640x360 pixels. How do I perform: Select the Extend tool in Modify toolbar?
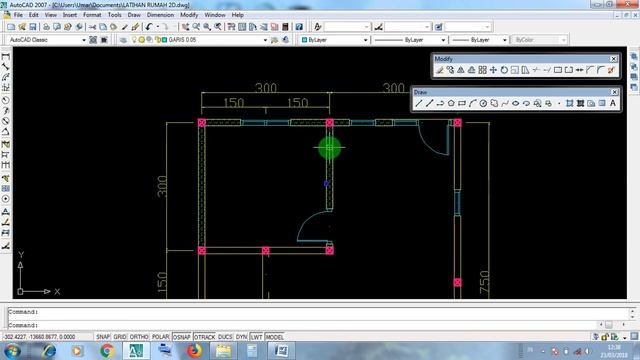pos(547,70)
